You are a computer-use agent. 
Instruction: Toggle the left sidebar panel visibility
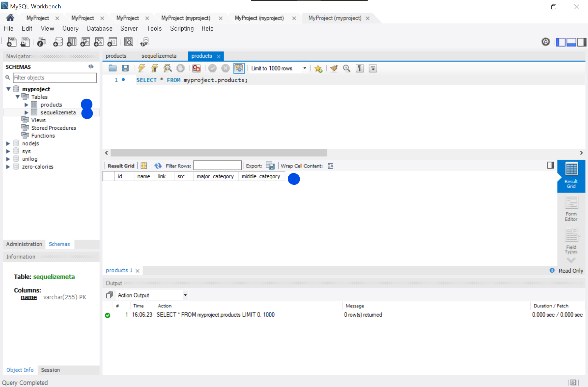point(561,42)
